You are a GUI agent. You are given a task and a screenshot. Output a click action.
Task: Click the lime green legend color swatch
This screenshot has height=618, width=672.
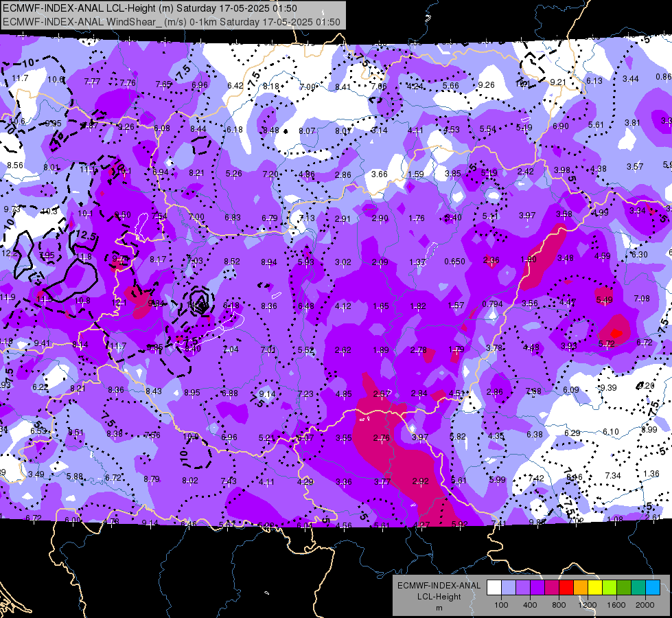click(610, 587)
